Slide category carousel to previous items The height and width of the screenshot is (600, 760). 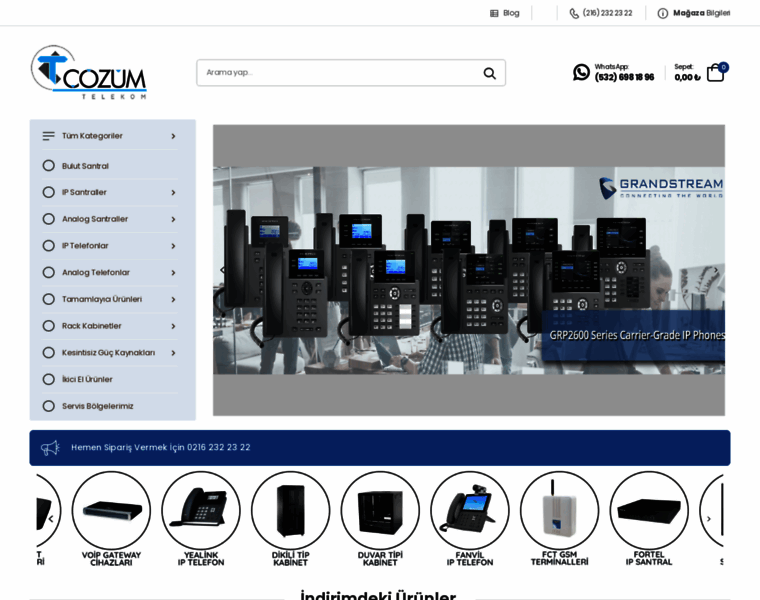point(51,519)
